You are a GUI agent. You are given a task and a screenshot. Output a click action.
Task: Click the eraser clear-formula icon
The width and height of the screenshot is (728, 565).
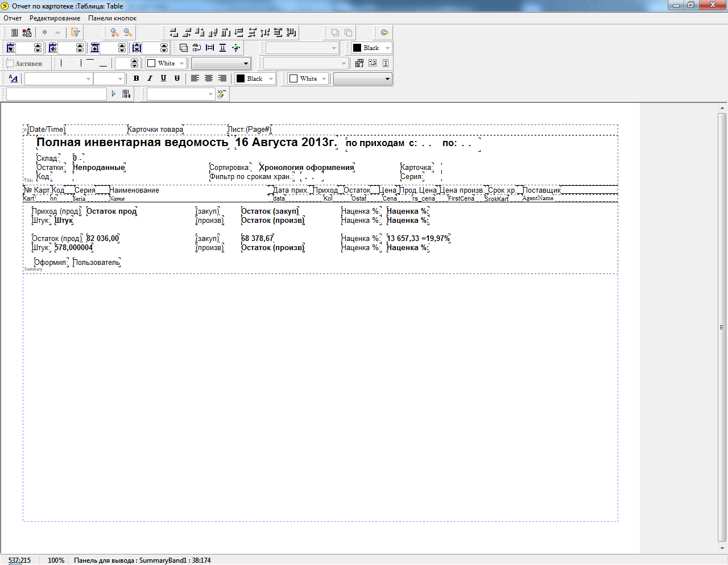221,94
